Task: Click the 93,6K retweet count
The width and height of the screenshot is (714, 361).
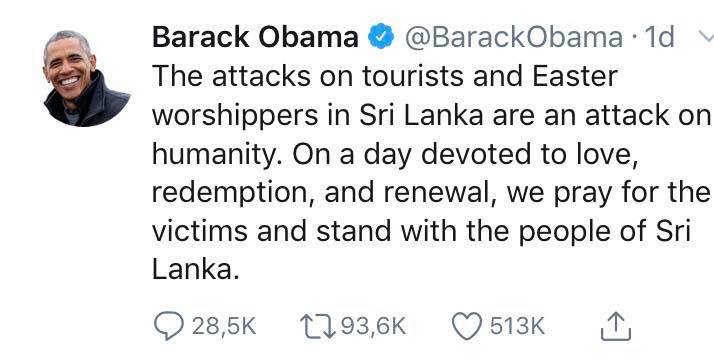Action: 373,326
